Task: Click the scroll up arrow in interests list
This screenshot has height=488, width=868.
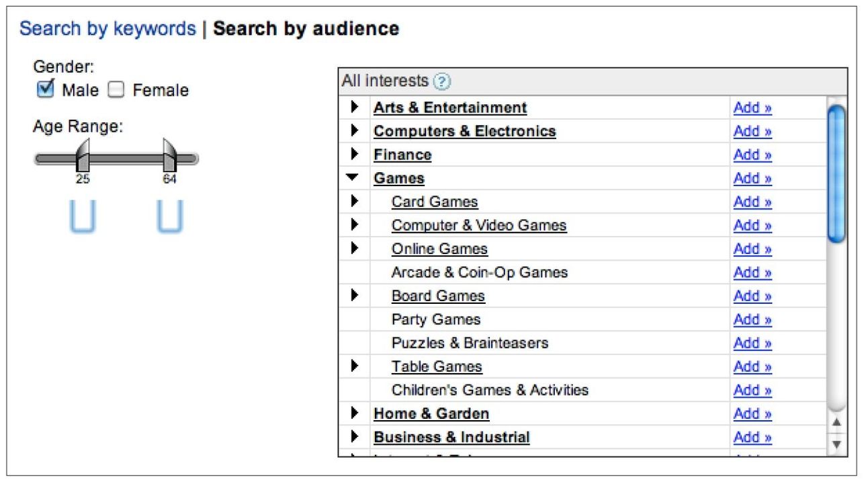Action: click(836, 423)
